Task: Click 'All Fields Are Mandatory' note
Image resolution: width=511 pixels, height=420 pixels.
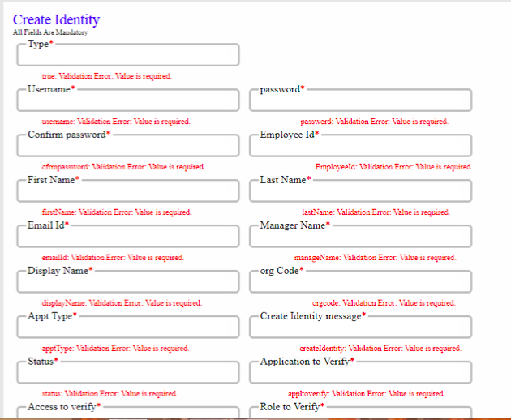Action: point(50,32)
